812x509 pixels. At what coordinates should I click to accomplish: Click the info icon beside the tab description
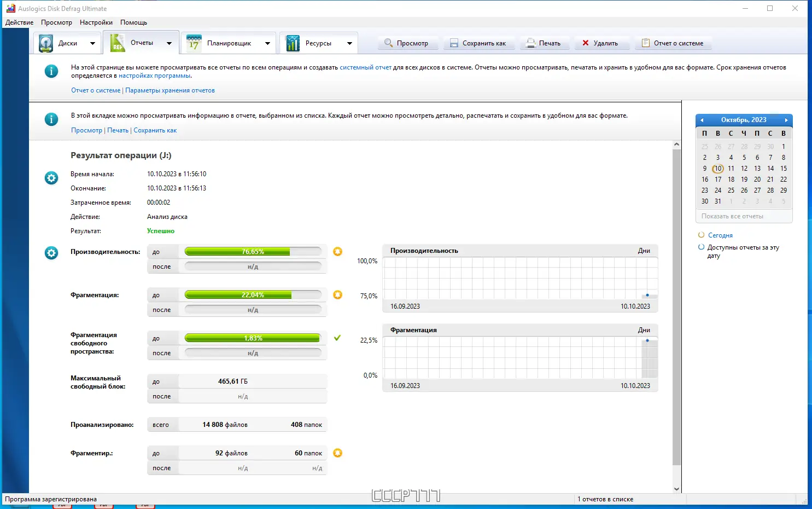[x=51, y=119]
